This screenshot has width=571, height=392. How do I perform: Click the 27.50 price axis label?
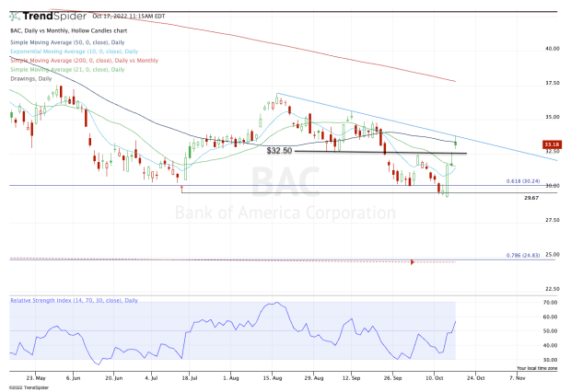(x=552, y=220)
